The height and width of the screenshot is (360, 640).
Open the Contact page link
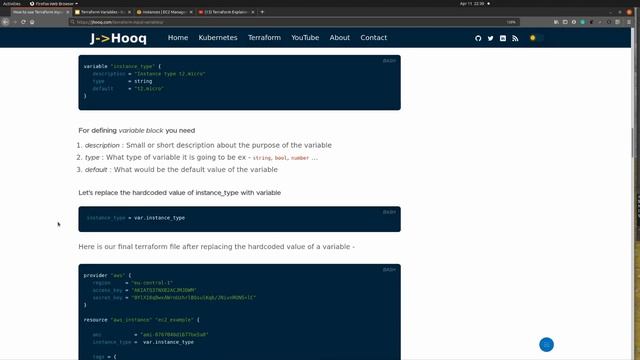coord(373,38)
